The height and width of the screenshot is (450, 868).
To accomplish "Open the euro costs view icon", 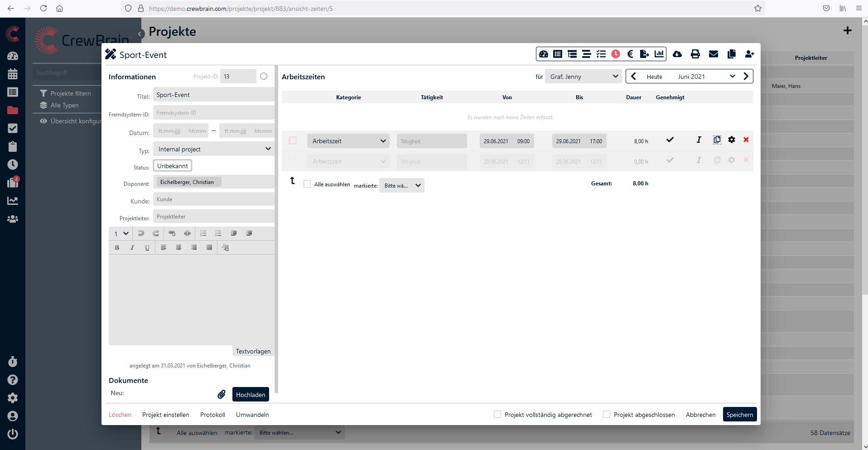I will tap(630, 54).
